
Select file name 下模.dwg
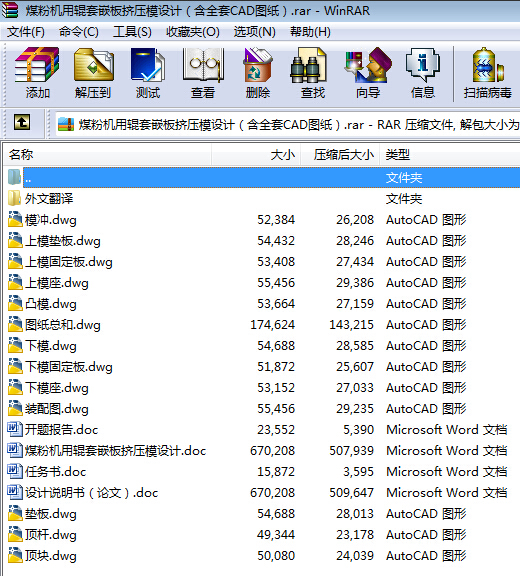51,346
